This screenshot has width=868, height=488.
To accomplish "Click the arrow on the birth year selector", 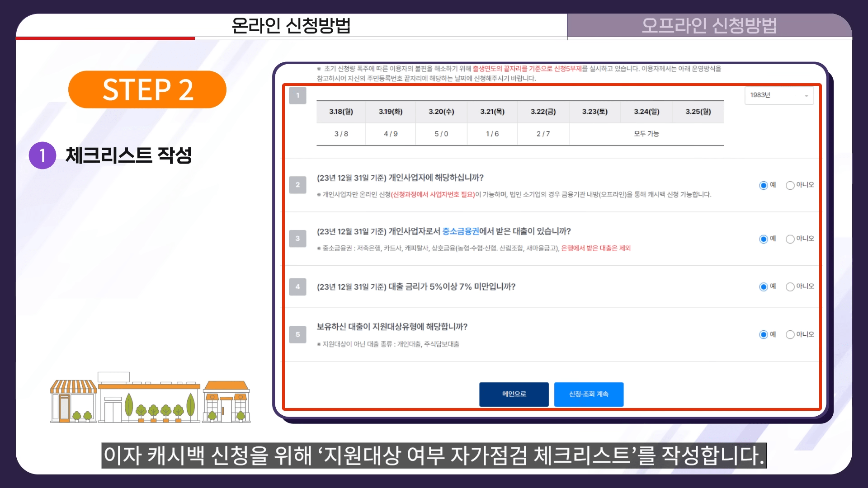I will [806, 96].
